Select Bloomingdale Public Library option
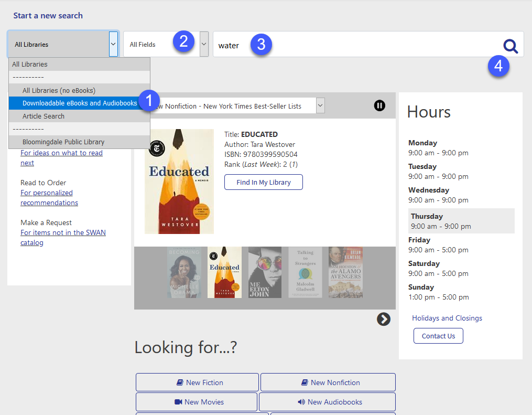 tap(79, 142)
